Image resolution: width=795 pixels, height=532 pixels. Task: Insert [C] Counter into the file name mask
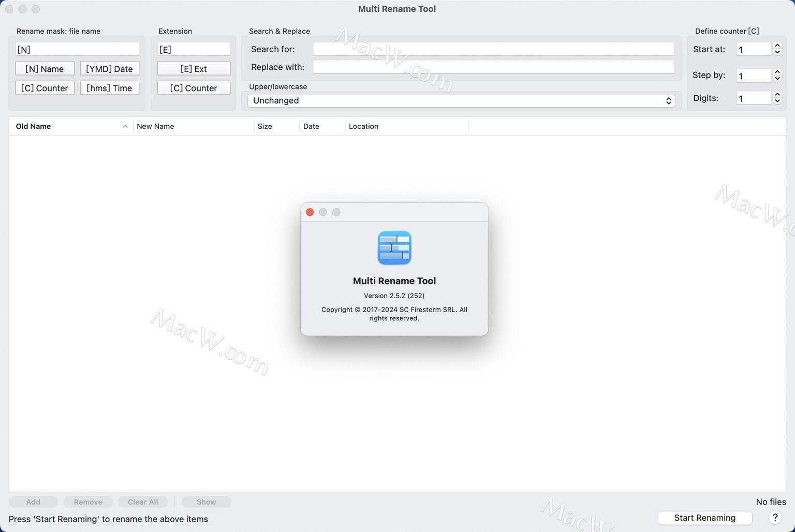pos(45,88)
